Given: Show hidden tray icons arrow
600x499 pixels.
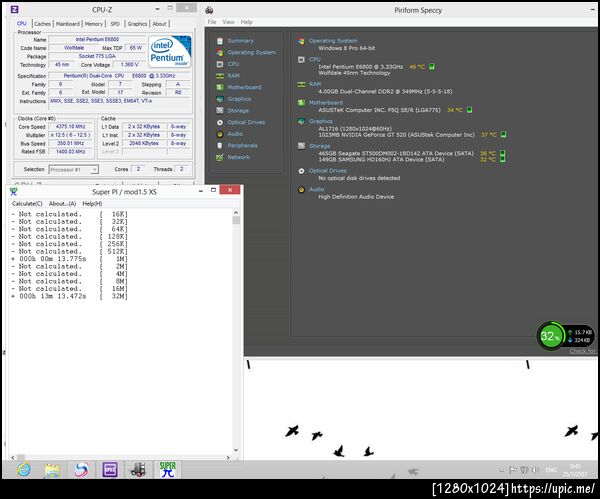Looking at the screenshot, I should click(x=501, y=470).
